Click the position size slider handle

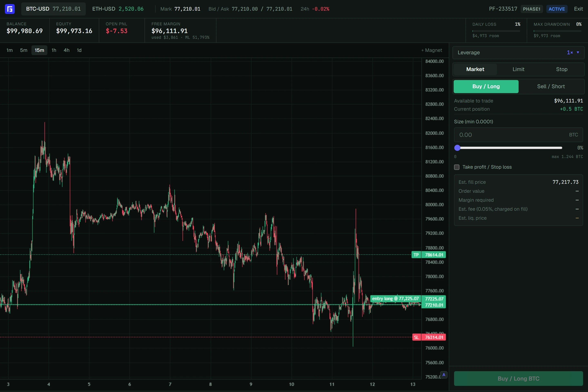pos(457,148)
